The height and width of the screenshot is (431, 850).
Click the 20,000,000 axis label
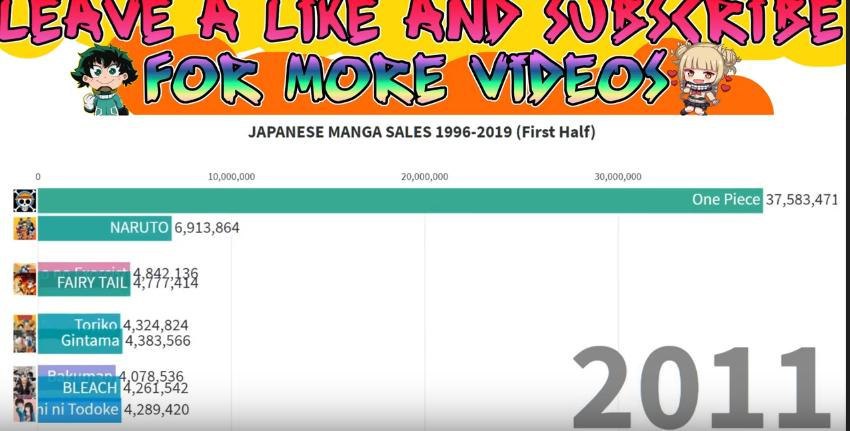click(x=424, y=177)
